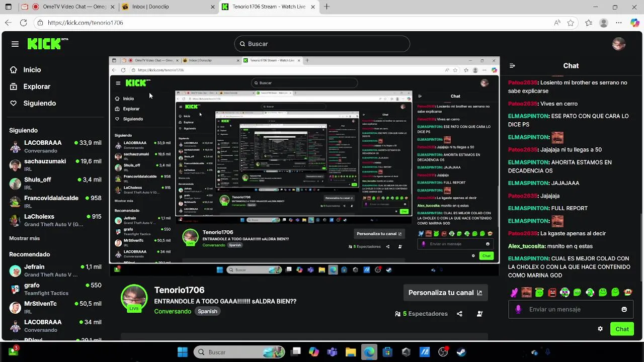This screenshot has height=362, width=644.
Task: Select the Tenorio1706 Stream tab
Action: point(269,7)
